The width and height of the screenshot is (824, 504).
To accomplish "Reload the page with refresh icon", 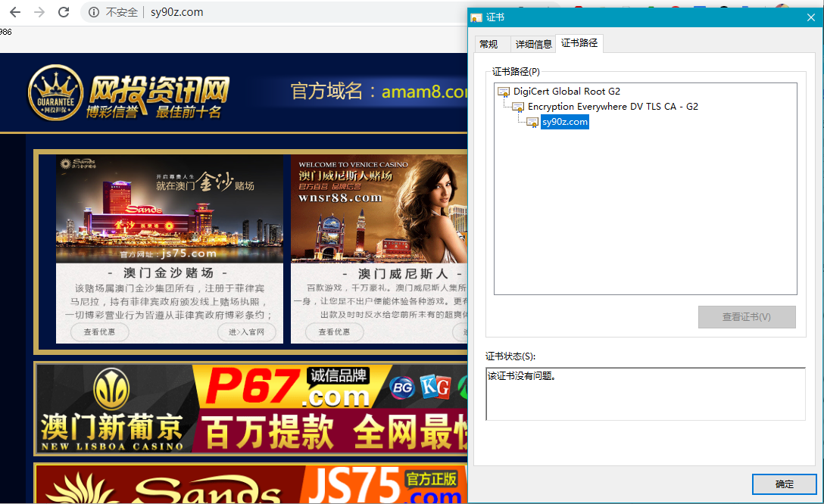I will [x=64, y=12].
